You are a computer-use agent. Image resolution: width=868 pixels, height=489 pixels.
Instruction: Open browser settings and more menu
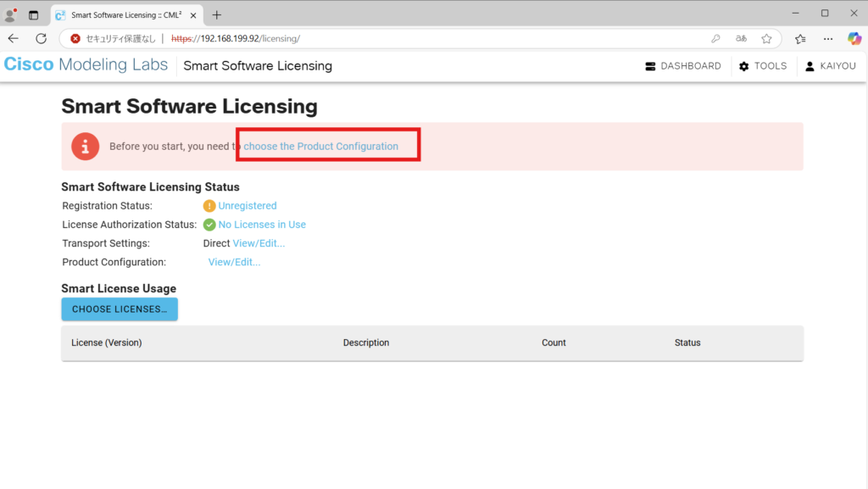point(827,38)
